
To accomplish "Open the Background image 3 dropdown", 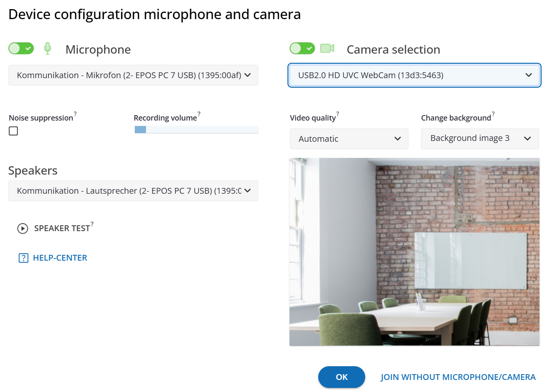I will point(480,138).
